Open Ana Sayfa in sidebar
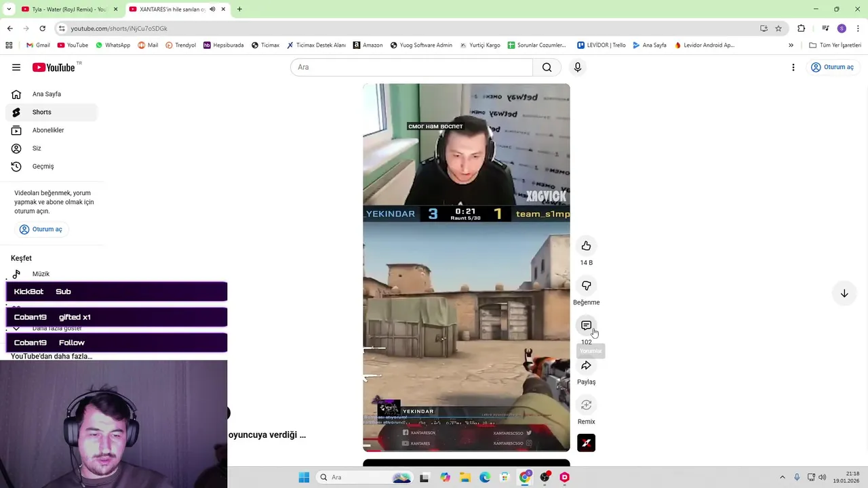The image size is (868, 488). pyautogui.click(x=52, y=94)
